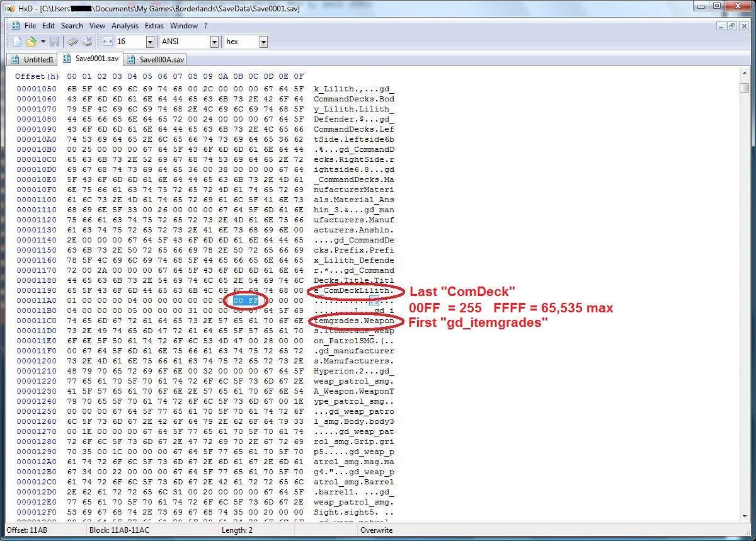This screenshot has height=541, width=756.
Task: Click decoded text "nufacturerMateri"
Action: 353,190
